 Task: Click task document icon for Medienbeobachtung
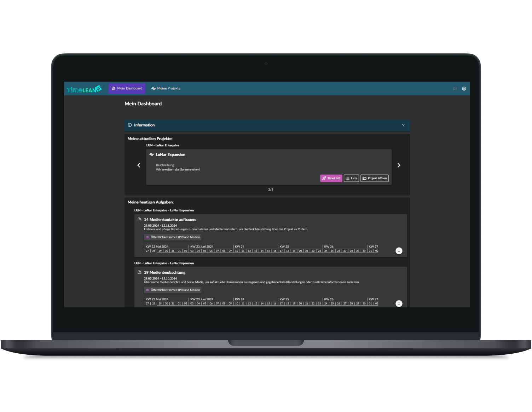139,273
